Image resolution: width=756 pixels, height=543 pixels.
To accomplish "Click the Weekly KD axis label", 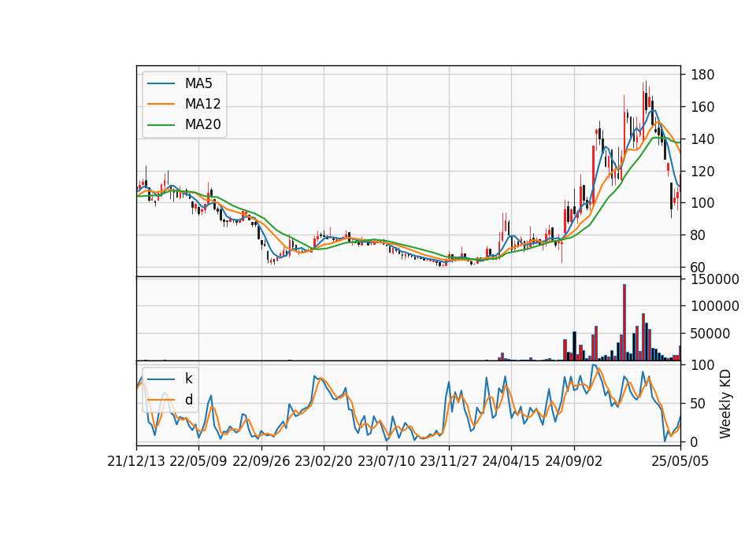I will 725,404.
